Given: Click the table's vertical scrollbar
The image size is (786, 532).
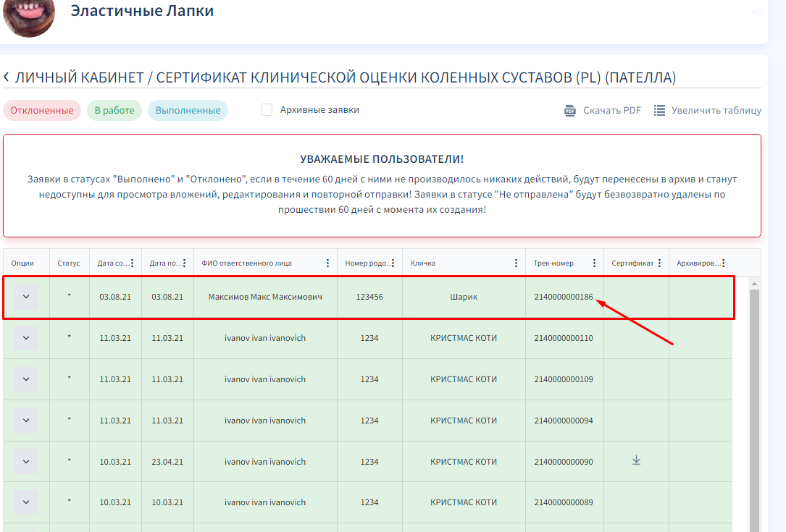Looking at the screenshot, I should tap(755, 405).
